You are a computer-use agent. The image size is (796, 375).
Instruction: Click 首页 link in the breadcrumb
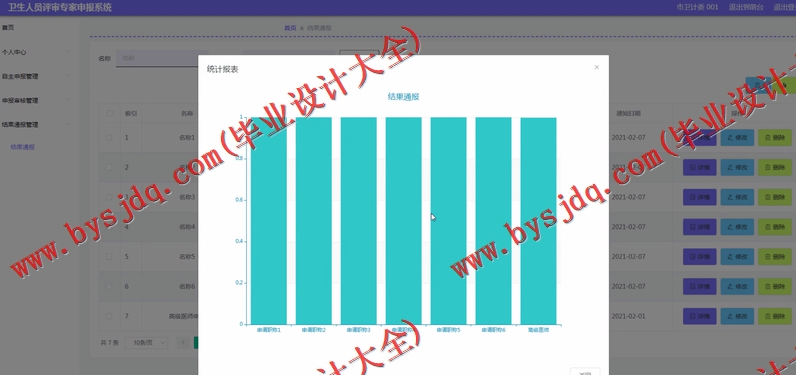[x=290, y=28]
